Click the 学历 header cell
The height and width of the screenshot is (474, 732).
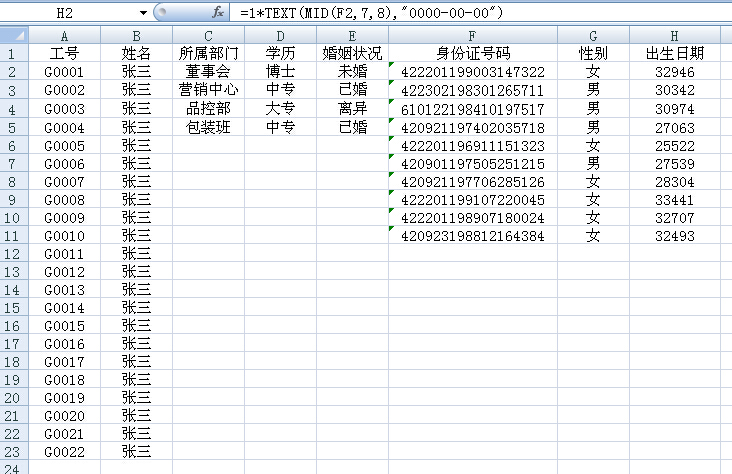coord(280,53)
